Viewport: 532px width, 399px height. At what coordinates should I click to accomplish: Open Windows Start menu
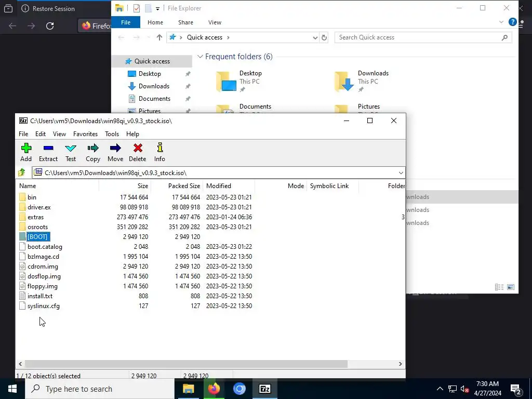coord(12,389)
